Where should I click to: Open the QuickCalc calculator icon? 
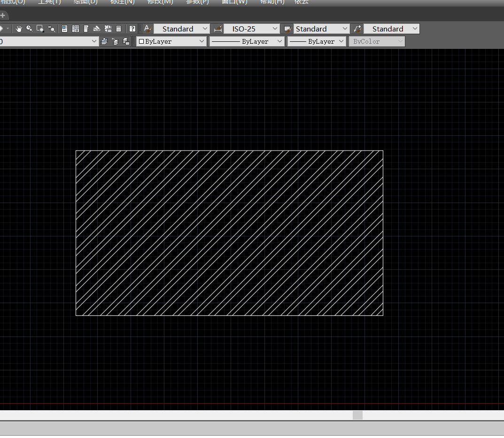119,29
